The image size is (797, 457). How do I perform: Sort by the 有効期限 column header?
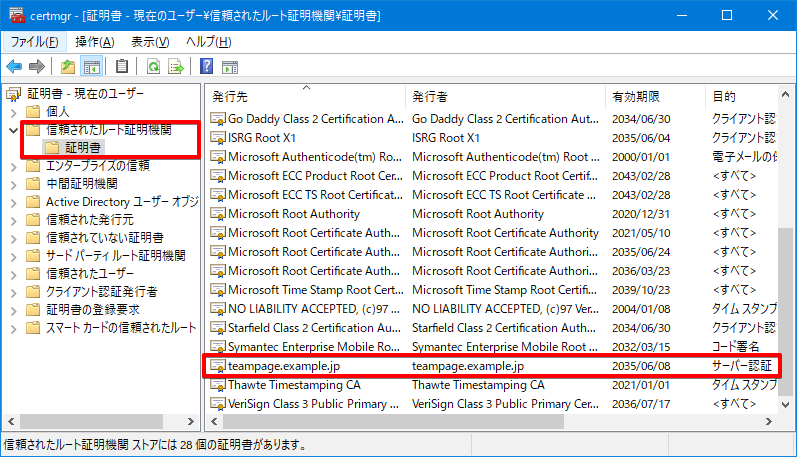(655, 97)
